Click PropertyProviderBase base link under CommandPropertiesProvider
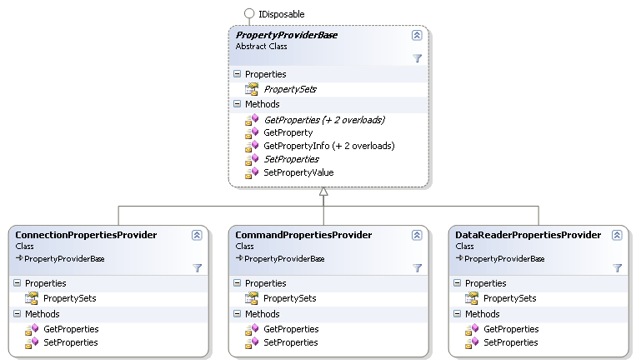Screen dimensions: 636x364 pyautogui.click(x=283, y=259)
